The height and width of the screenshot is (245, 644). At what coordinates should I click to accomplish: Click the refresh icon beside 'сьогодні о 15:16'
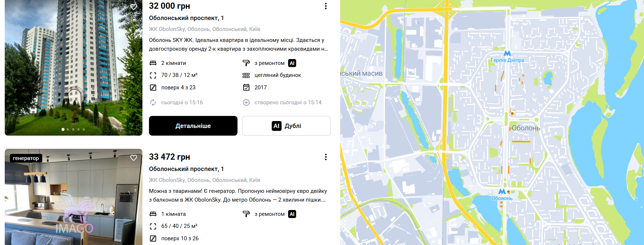point(153,102)
